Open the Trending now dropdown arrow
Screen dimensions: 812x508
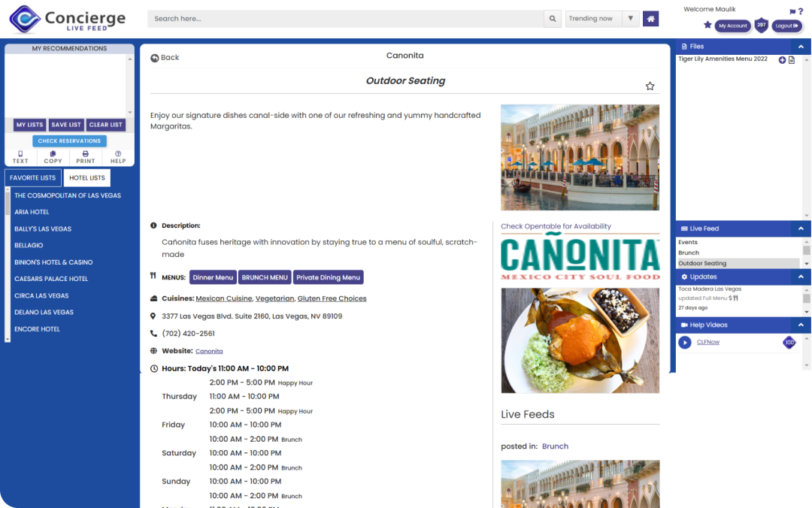point(630,19)
